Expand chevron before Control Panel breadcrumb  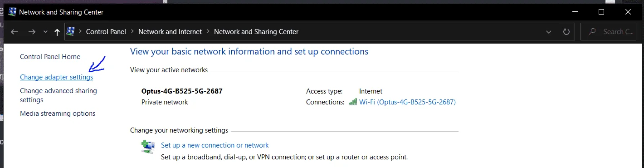click(80, 32)
